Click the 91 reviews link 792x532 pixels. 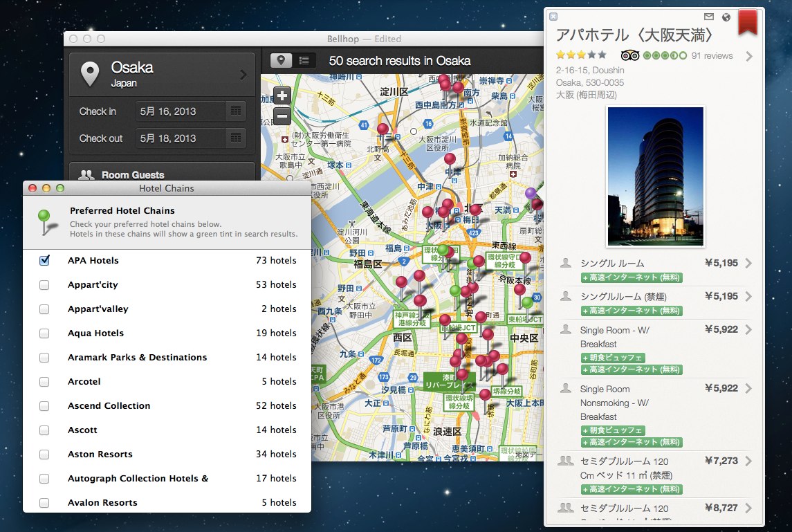pos(712,56)
